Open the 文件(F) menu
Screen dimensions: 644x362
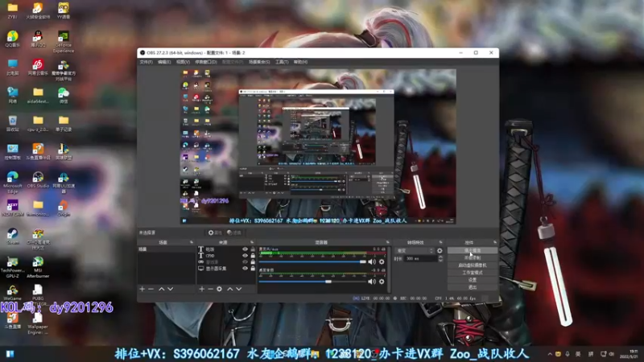(x=146, y=62)
